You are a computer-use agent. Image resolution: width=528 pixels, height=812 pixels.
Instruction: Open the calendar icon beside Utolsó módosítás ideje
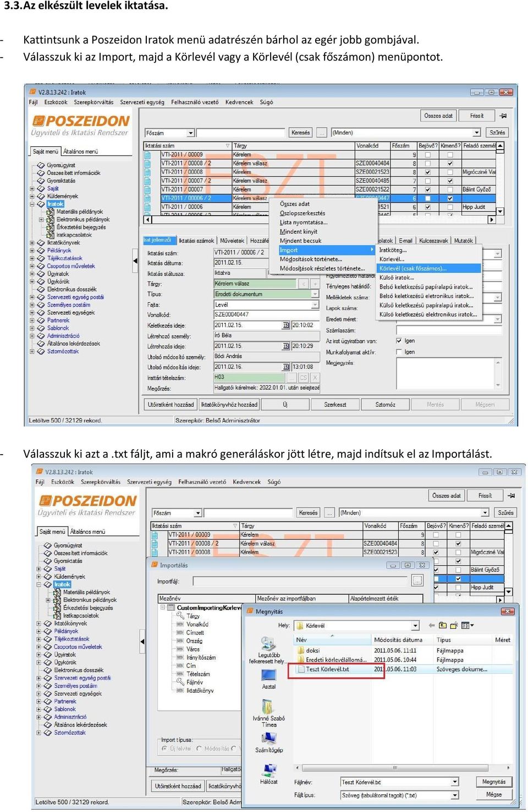(286, 367)
